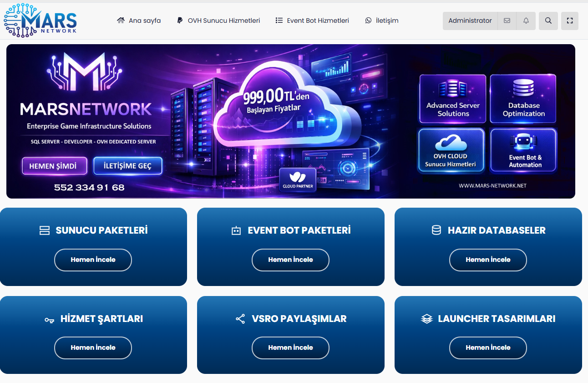Screen dimensions: 588x383
Task: Go to Ana sayfa in the navigation
Action: 139,20
